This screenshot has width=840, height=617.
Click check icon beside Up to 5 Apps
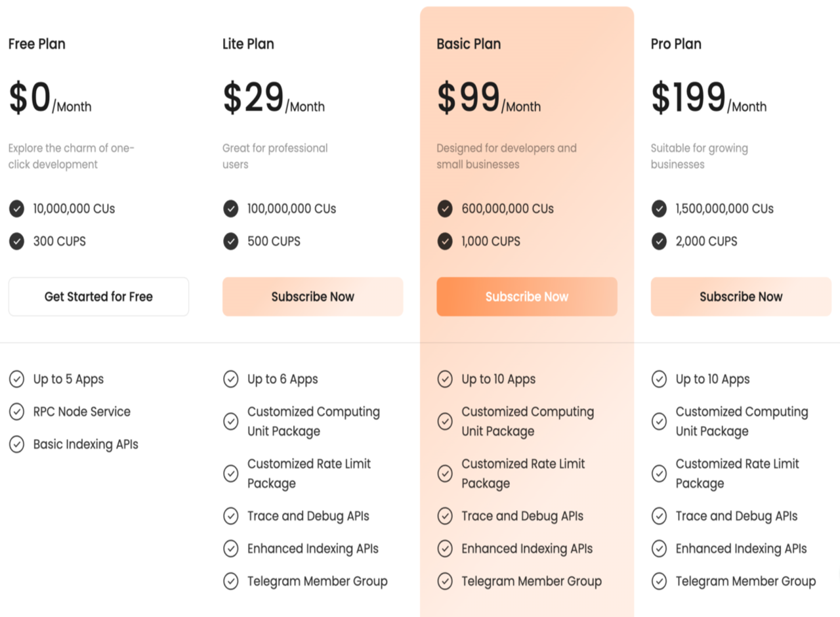tap(16, 379)
